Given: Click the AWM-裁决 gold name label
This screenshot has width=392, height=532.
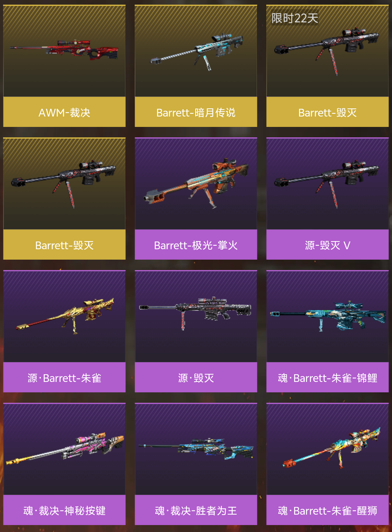Looking at the screenshot, I should pos(64,112).
